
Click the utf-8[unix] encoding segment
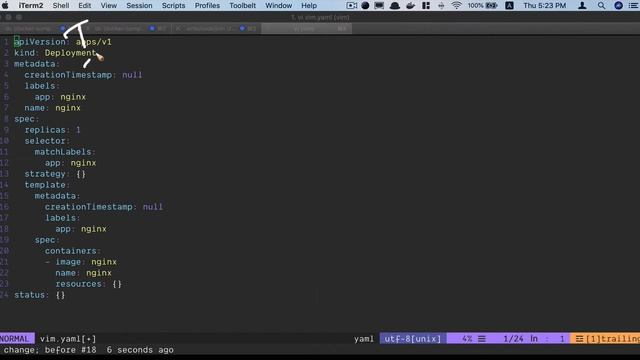(413, 339)
